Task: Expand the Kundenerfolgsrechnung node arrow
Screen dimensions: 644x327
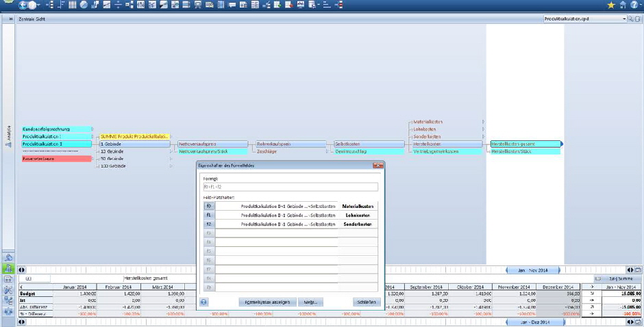Action: pos(92,129)
